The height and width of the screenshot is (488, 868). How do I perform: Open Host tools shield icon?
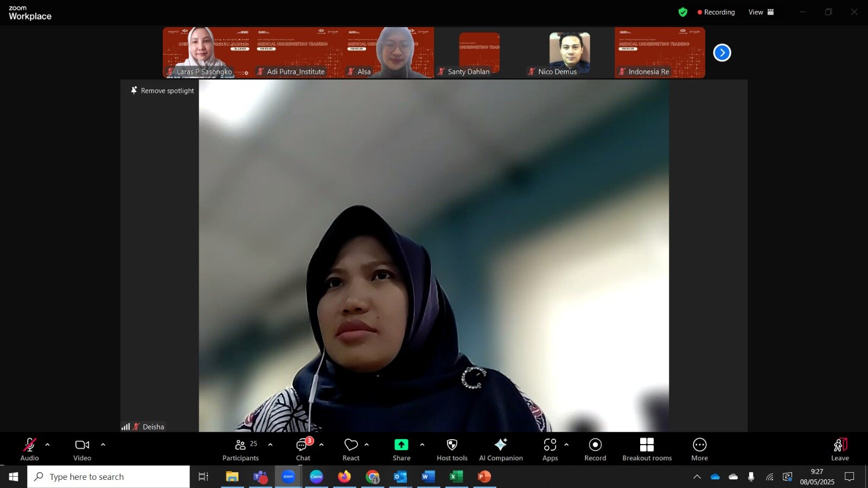(x=452, y=450)
